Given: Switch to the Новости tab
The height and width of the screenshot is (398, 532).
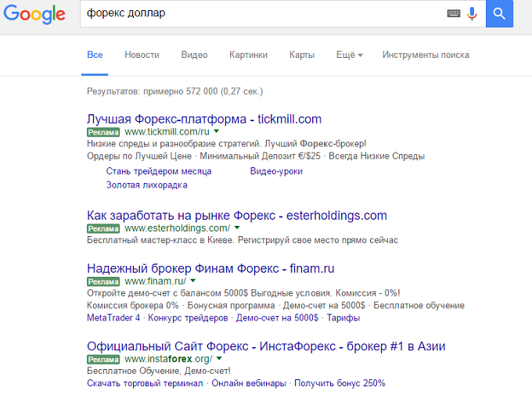Looking at the screenshot, I should point(142,55).
